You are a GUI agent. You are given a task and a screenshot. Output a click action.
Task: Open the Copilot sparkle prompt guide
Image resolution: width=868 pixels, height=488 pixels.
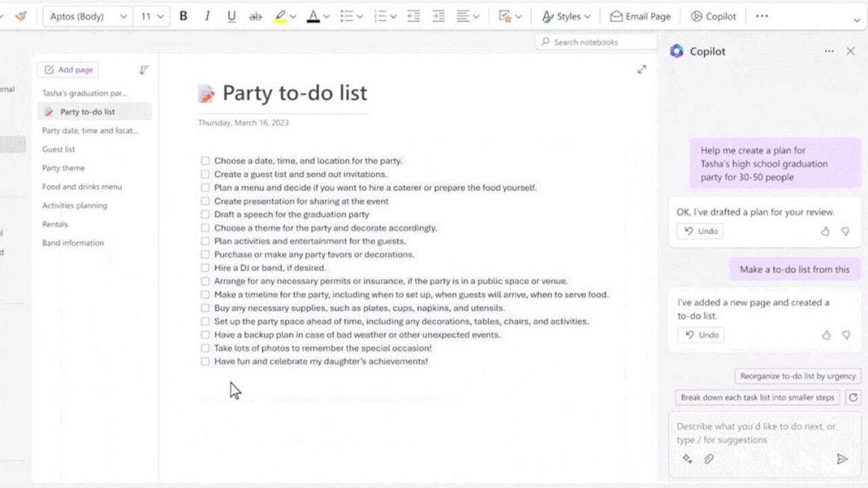tap(688, 459)
